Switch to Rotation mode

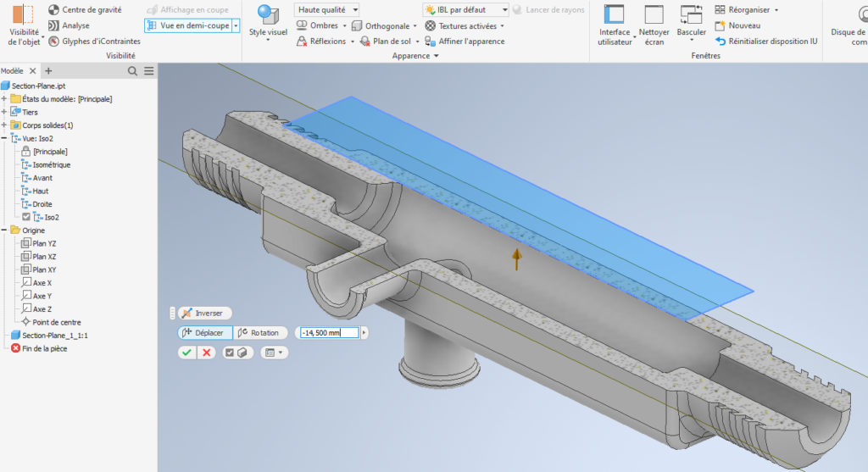click(x=262, y=333)
